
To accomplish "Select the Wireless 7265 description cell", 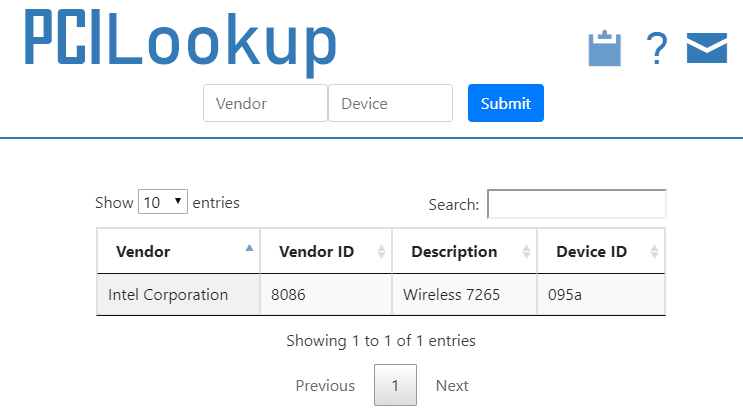I will click(x=464, y=295).
